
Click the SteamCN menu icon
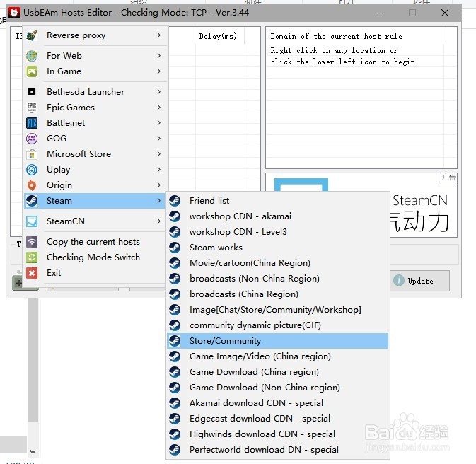(x=32, y=221)
